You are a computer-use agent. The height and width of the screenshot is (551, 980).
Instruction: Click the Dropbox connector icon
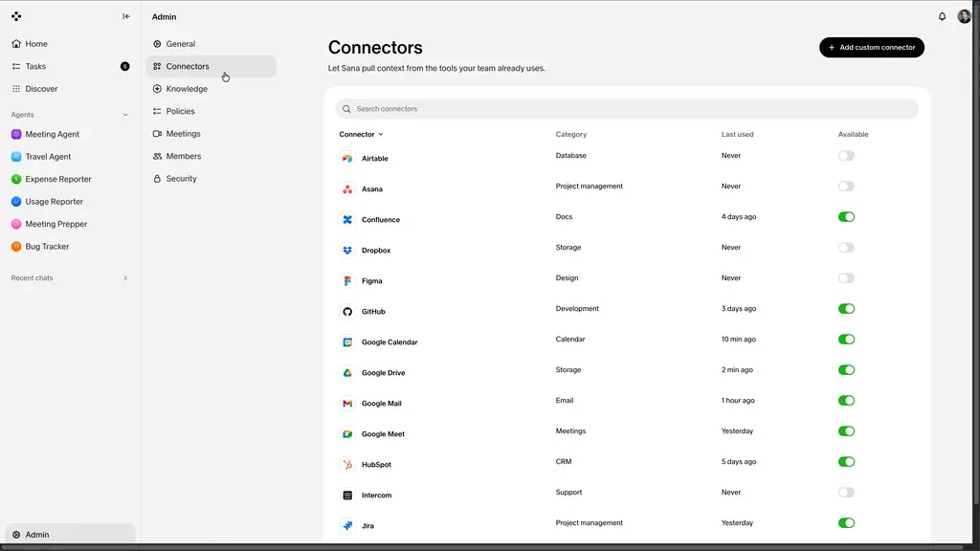[347, 251]
